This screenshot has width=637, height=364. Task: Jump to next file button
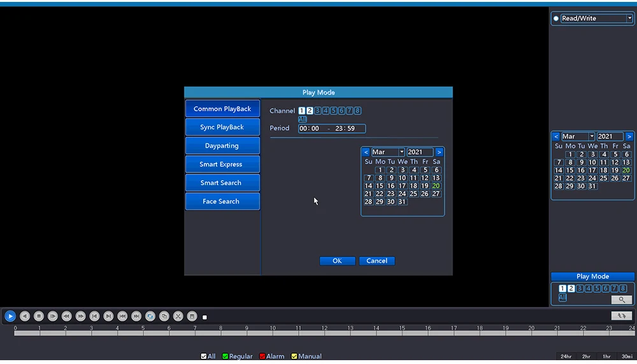coord(136,316)
